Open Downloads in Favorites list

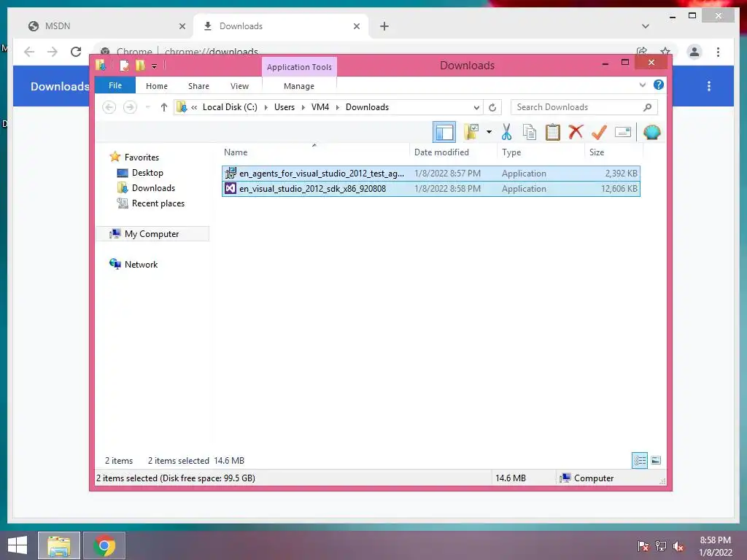pos(153,188)
